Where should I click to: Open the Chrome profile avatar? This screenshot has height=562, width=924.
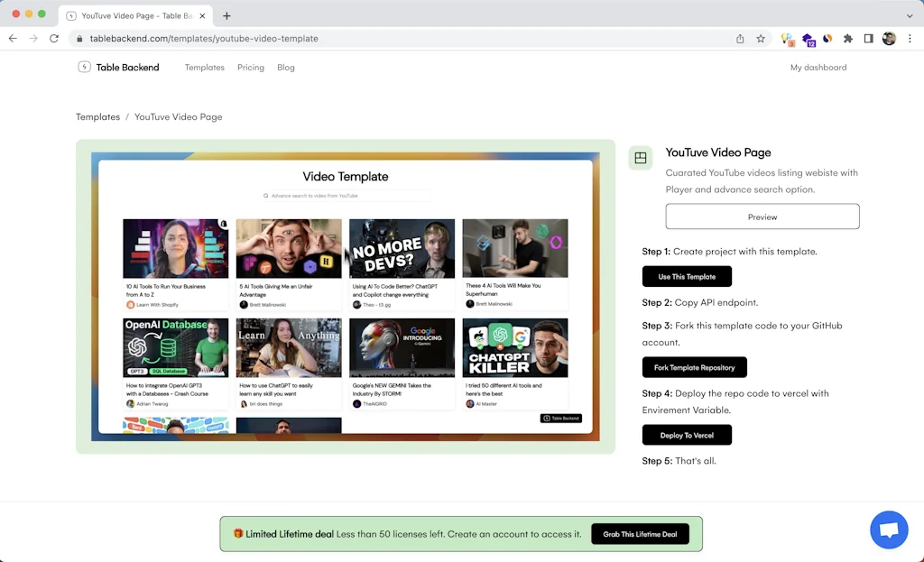click(889, 39)
